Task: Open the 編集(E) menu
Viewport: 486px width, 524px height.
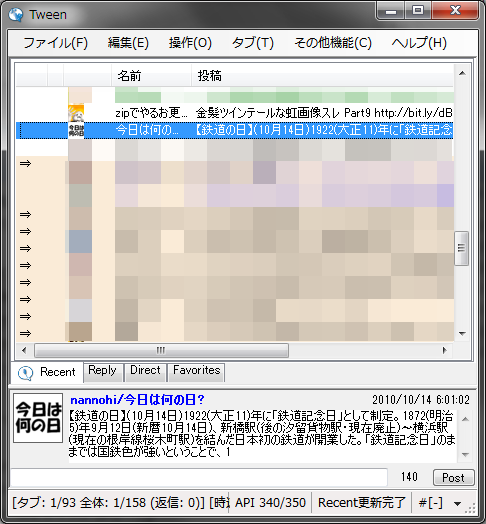Action: (x=128, y=43)
